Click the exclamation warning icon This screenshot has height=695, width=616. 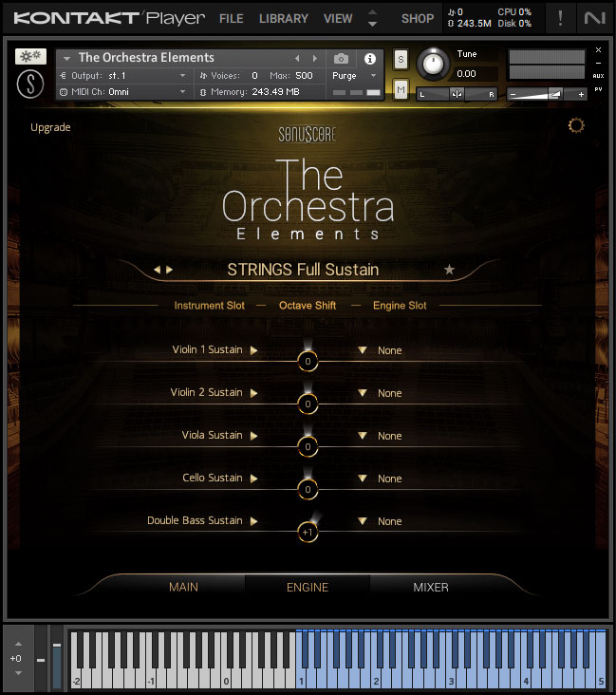point(560,18)
